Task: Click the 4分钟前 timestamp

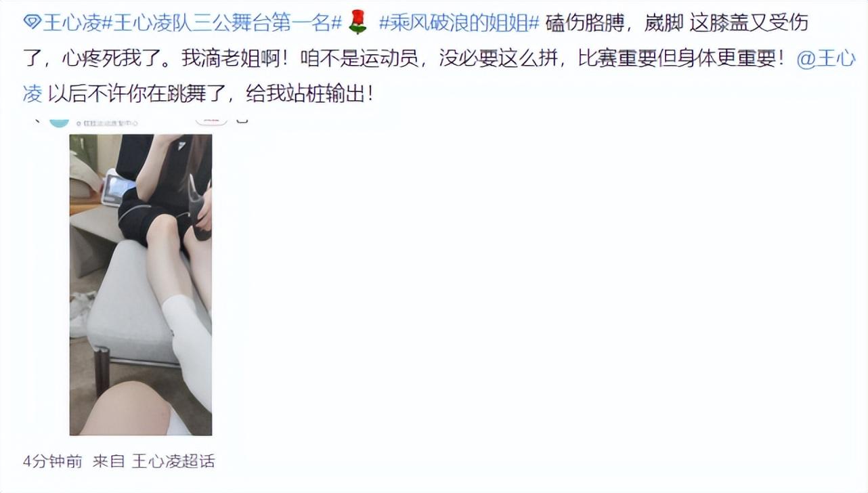Action: (53, 462)
